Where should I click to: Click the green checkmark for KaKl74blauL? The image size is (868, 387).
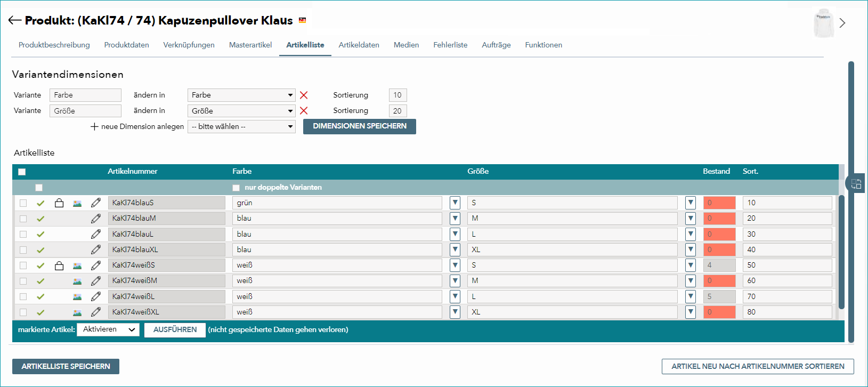pyautogui.click(x=40, y=234)
